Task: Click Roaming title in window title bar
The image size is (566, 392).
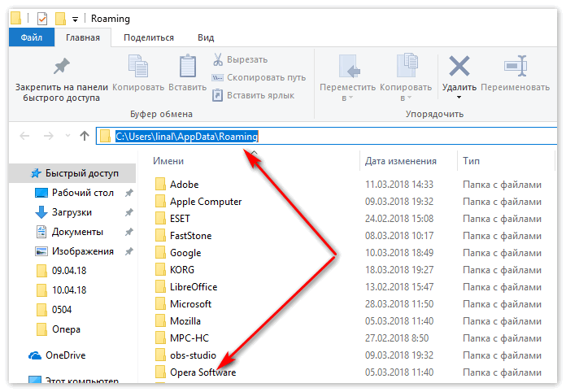Action: tap(110, 19)
